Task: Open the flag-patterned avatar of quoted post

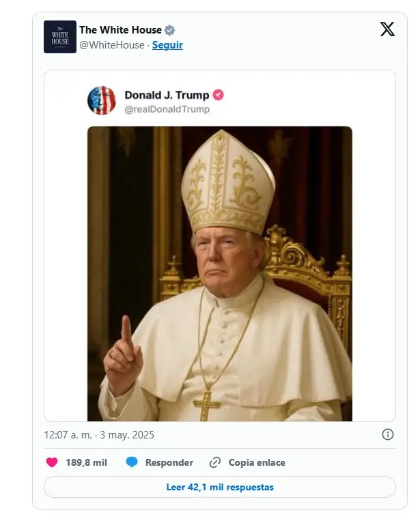Action: (102, 100)
